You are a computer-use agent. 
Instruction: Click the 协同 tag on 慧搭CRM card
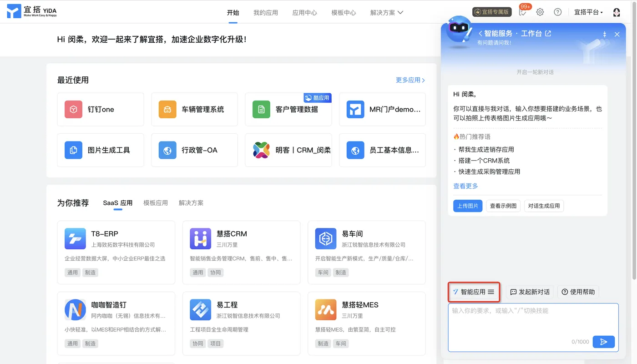[x=216, y=273]
